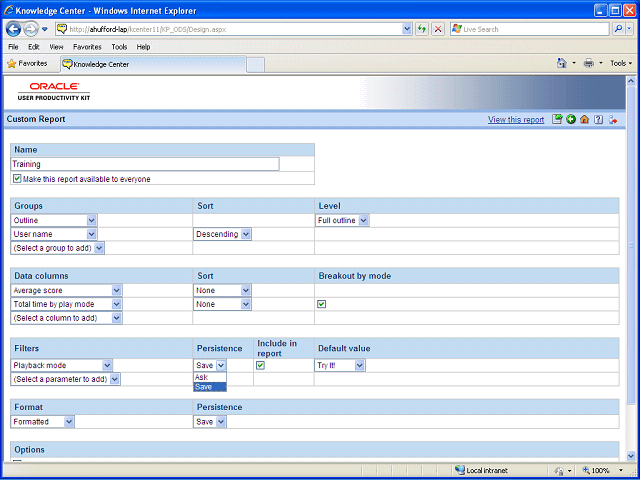The width and height of the screenshot is (640, 480).
Task: Toggle Include in report for Playback mode
Action: (260, 365)
